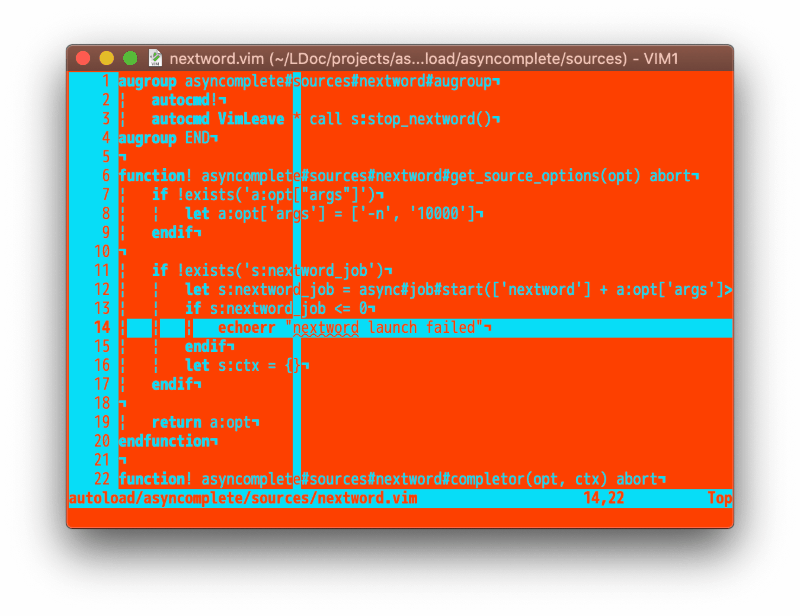800x616 pixels.
Task: Click 'endif' on line 15
Action: [206, 346]
